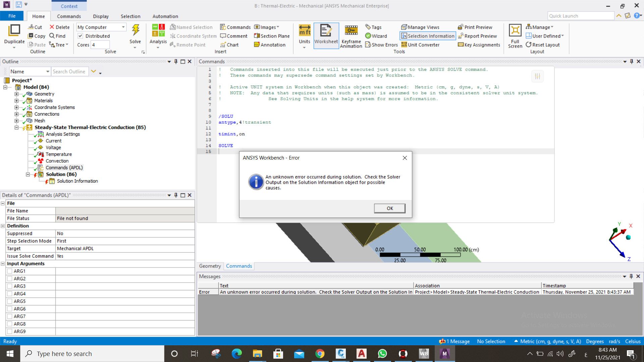Open the Units ruler icon

tap(304, 31)
